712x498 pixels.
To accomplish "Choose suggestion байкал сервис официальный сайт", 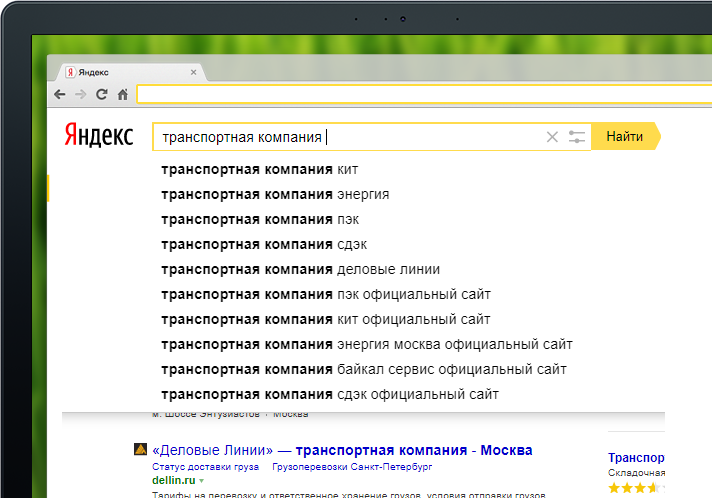I will click(364, 370).
